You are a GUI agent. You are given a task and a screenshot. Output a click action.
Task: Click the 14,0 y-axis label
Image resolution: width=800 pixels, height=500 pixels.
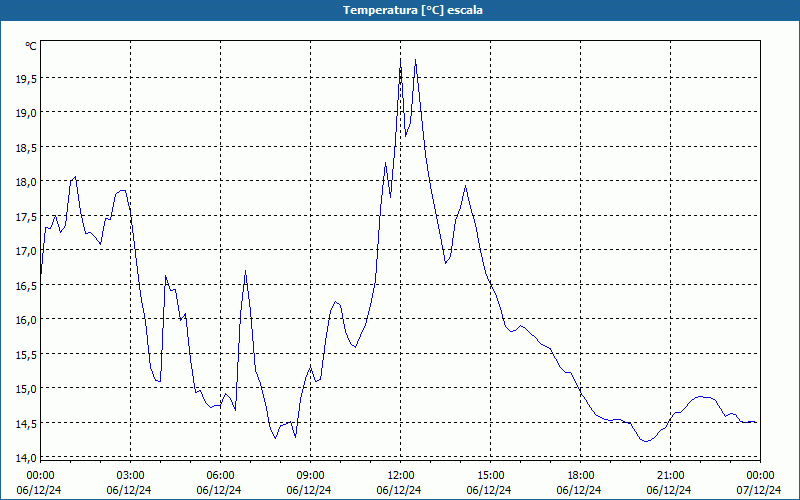coord(26,458)
